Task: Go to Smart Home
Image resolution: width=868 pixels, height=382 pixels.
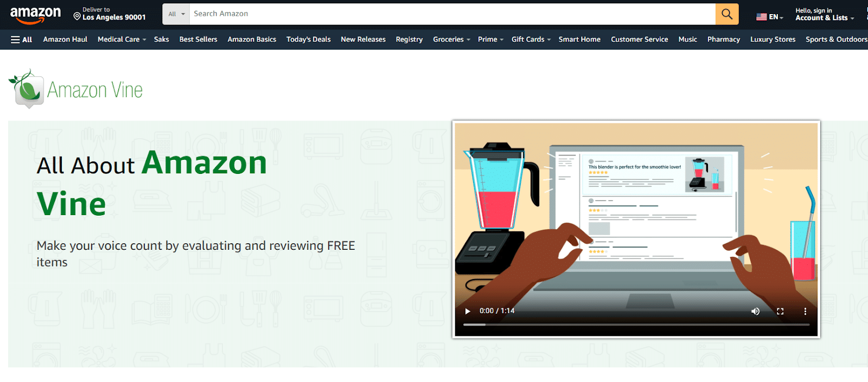Action: coord(579,40)
